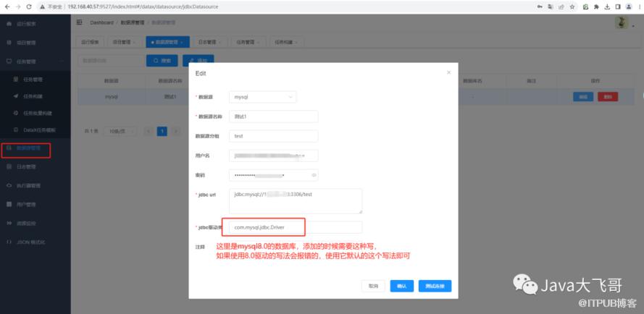Click the blue edit button in mysql row

[583, 97]
